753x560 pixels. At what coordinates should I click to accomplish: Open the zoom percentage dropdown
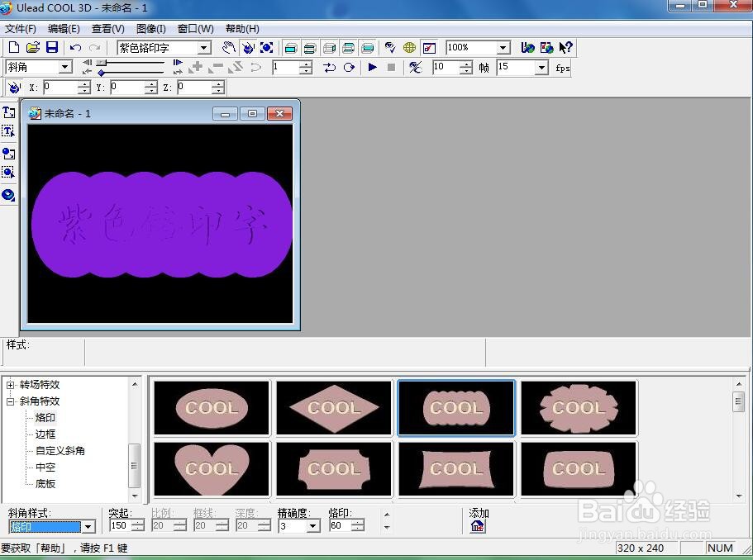503,48
